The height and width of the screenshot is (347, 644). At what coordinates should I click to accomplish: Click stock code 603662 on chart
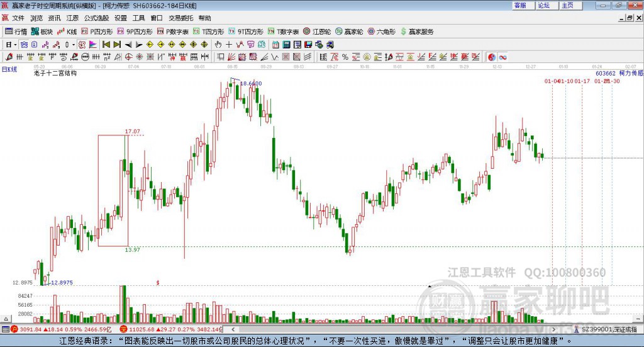click(x=606, y=73)
